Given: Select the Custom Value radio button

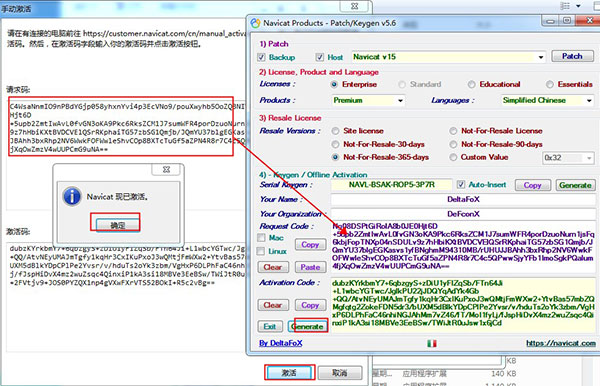Looking at the screenshot, I should (453, 157).
